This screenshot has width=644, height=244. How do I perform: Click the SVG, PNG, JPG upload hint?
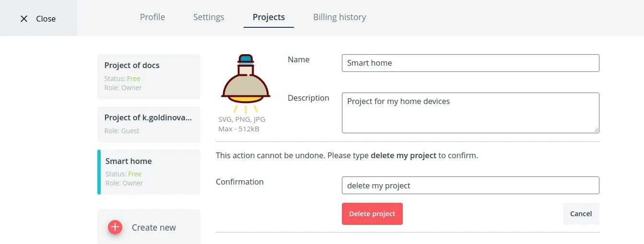242,119
